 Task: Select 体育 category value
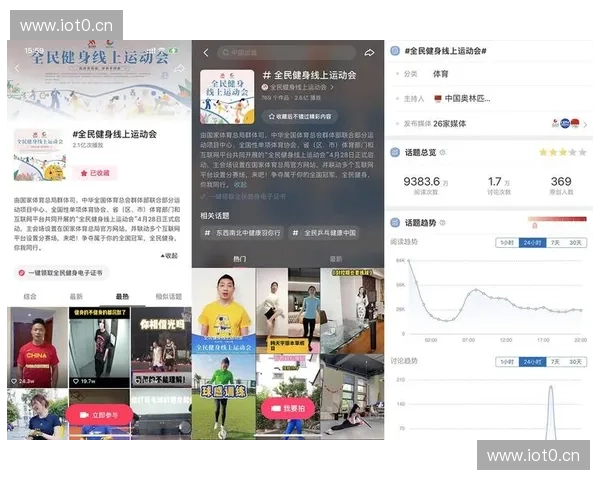[440, 74]
